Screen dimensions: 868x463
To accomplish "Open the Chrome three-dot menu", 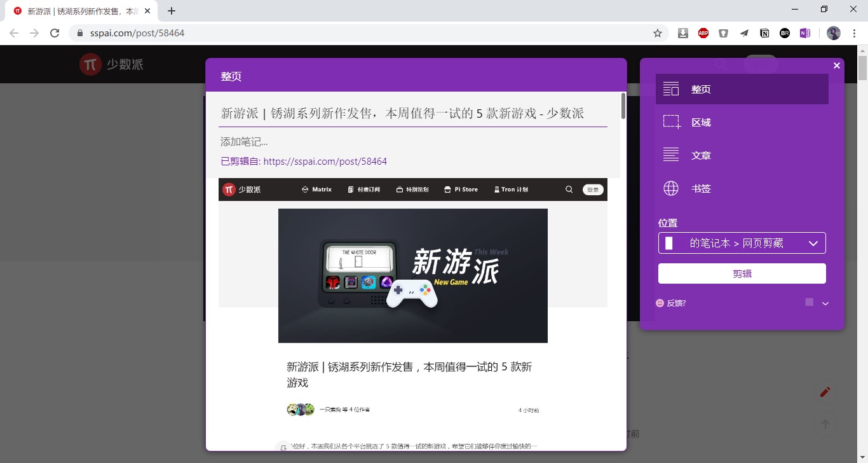I will point(855,33).
